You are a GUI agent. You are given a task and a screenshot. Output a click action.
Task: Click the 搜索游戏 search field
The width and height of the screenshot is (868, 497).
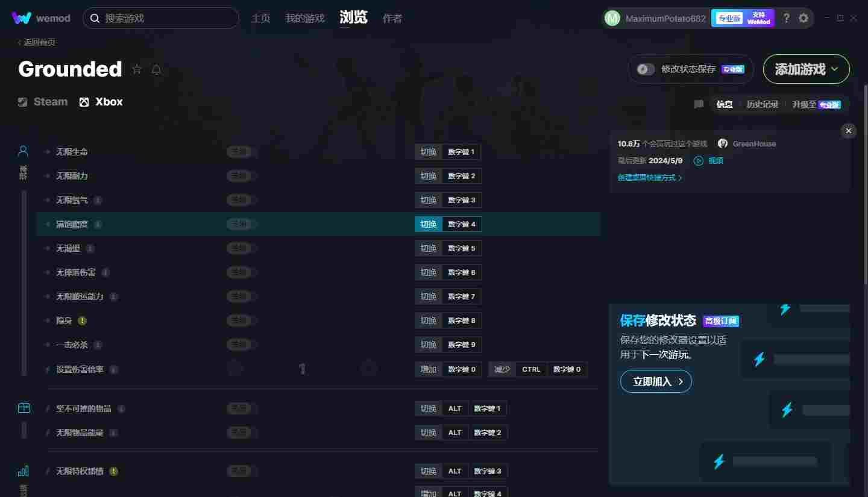click(x=161, y=18)
